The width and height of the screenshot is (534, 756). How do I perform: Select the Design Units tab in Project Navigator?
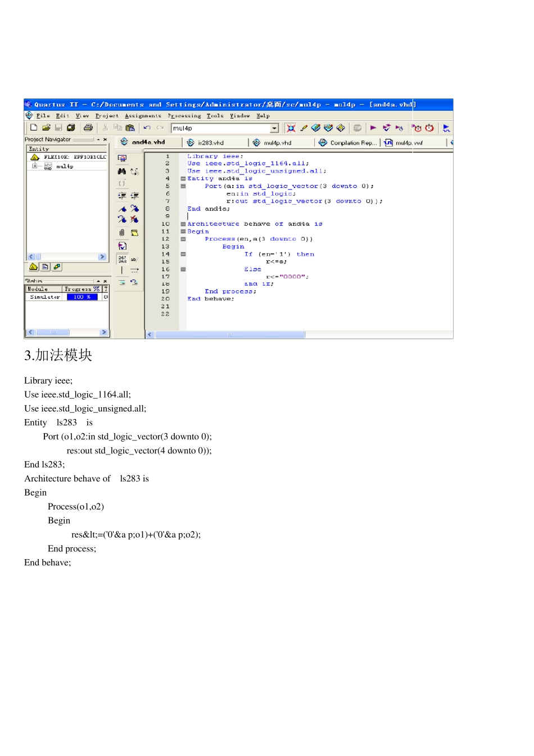click(57, 267)
